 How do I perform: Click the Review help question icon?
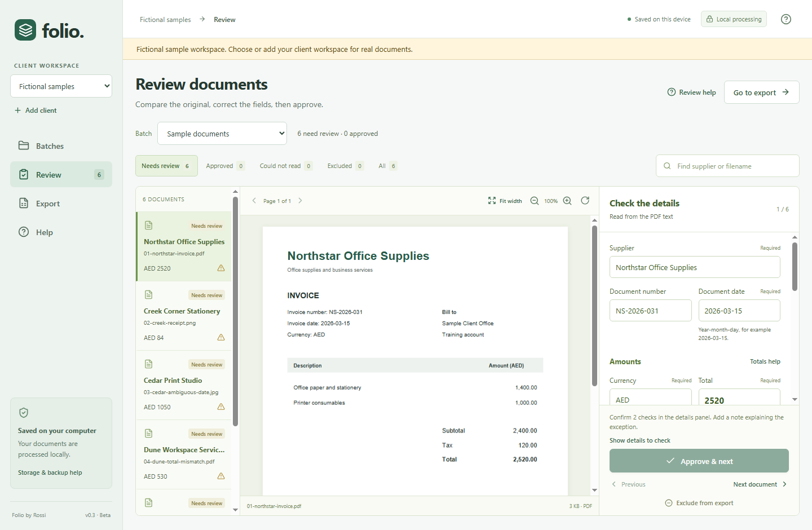tap(671, 92)
